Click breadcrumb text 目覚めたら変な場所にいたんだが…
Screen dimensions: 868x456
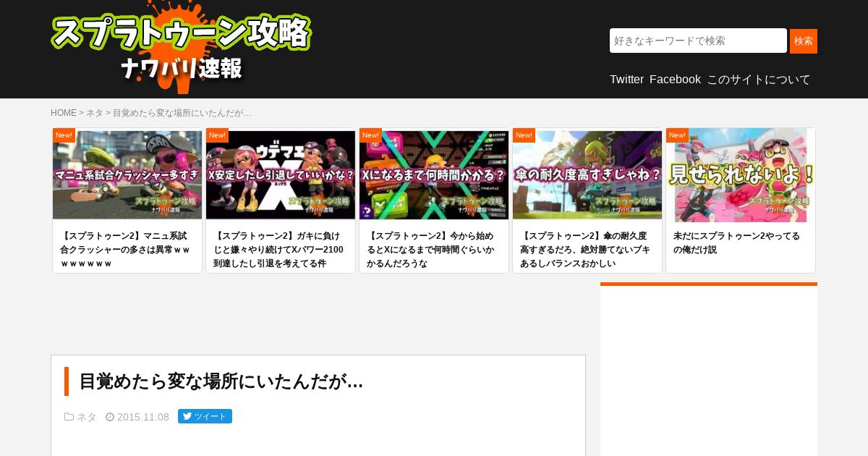tap(182, 113)
